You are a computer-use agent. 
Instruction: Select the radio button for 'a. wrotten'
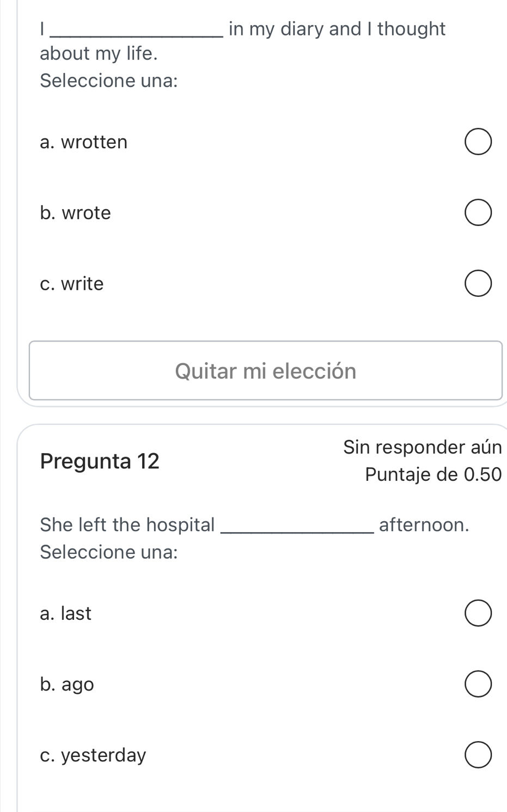[x=478, y=142]
